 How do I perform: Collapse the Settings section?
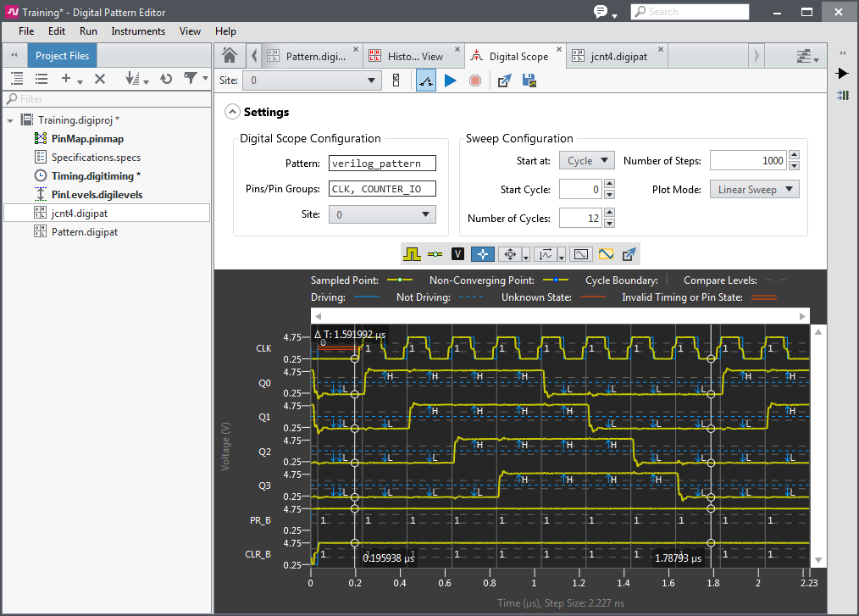tap(232, 112)
